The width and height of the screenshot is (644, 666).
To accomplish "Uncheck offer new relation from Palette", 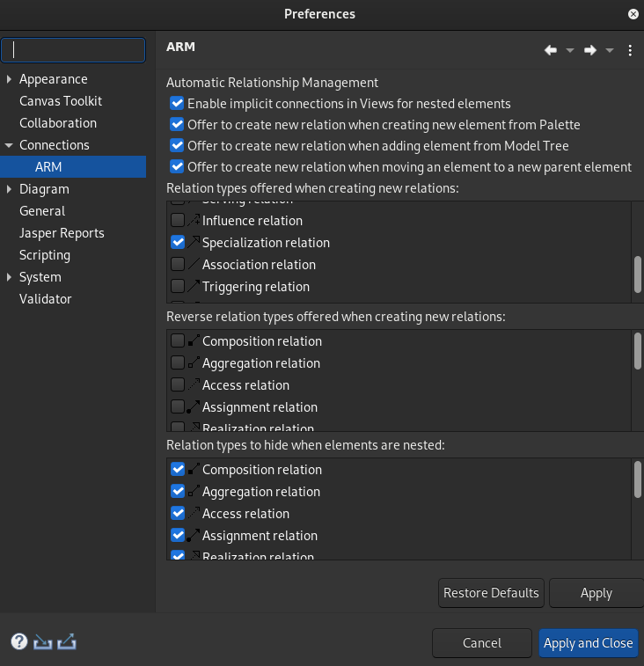I will click(x=177, y=124).
